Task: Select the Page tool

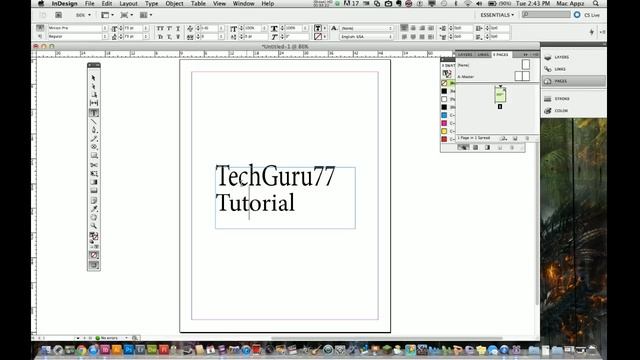Action: (93, 95)
